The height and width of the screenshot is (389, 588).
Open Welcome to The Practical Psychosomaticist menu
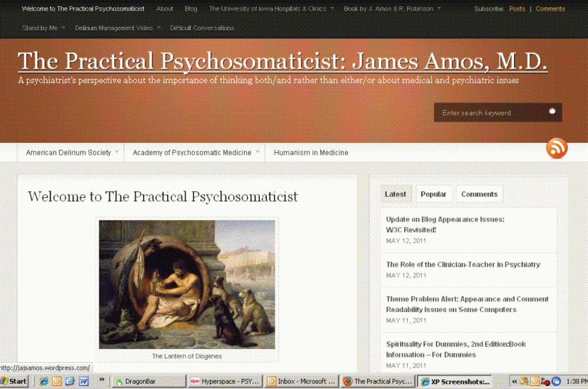pos(83,9)
